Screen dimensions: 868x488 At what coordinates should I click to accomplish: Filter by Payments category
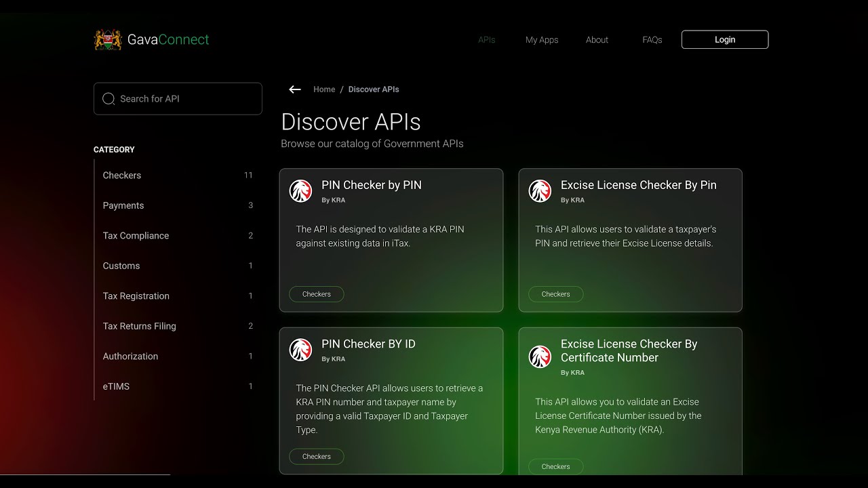178,205
